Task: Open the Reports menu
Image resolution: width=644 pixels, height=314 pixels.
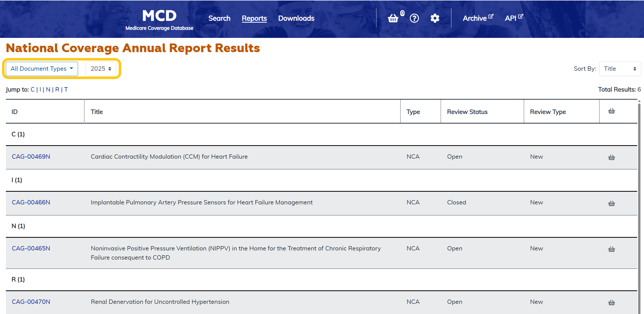Action: [x=254, y=18]
